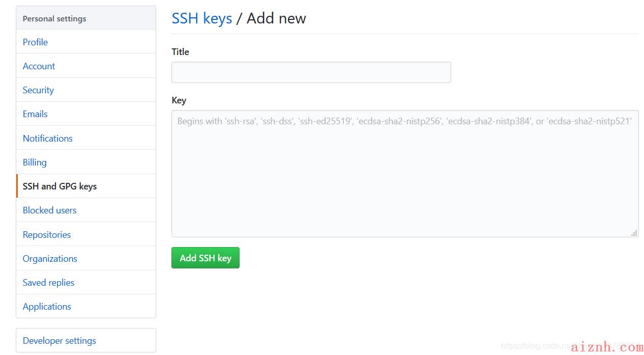Click the Add new page heading
The height and width of the screenshot is (355, 644).
tap(276, 18)
